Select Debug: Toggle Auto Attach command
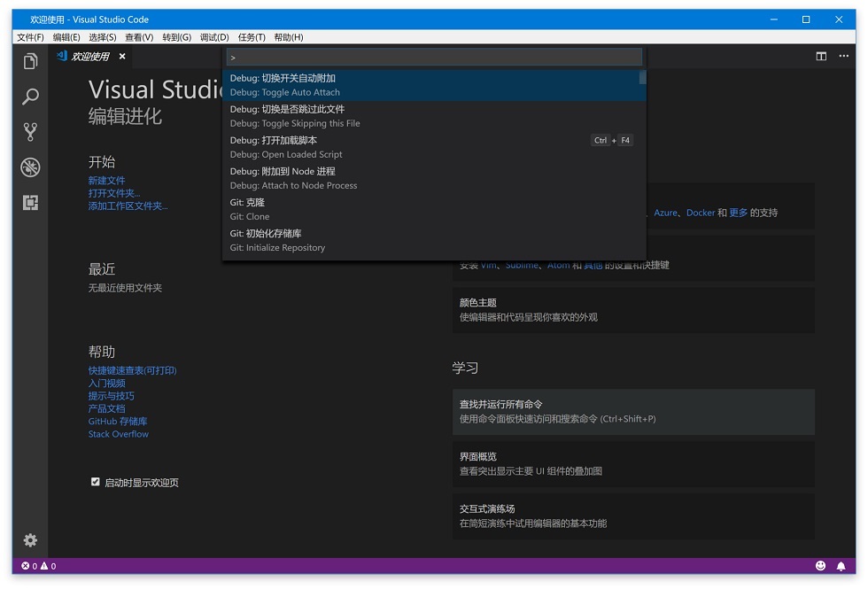Viewport: 868px width, 589px height. point(434,85)
